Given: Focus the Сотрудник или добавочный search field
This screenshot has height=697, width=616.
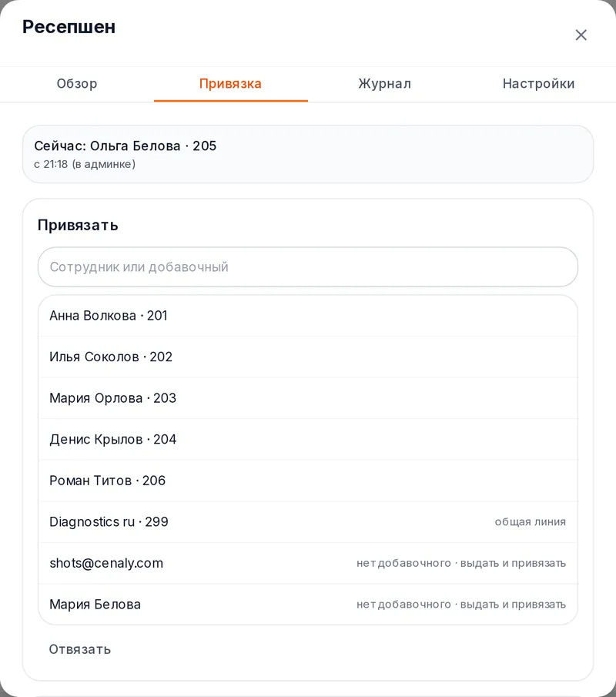Looking at the screenshot, I should [x=308, y=267].
